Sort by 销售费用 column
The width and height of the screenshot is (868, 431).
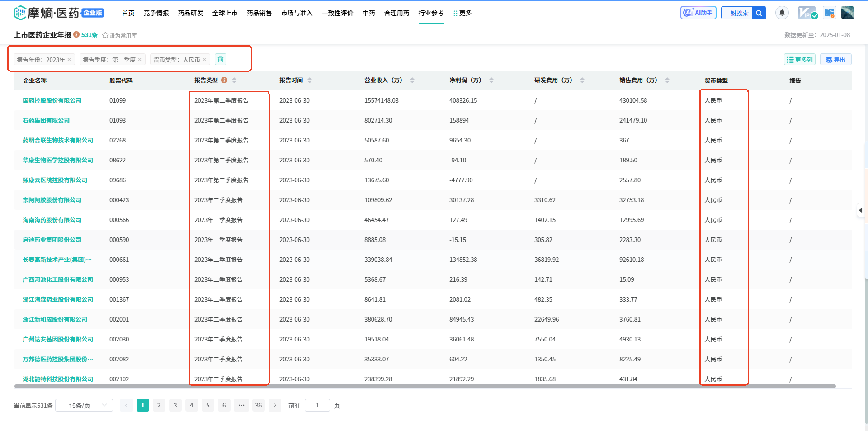click(x=667, y=80)
